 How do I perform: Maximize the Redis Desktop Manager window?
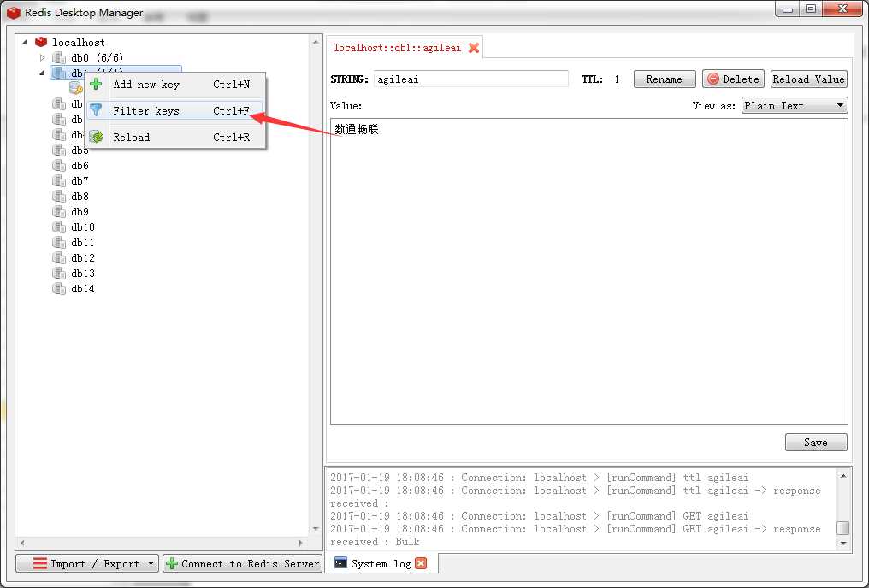pyautogui.click(x=811, y=9)
